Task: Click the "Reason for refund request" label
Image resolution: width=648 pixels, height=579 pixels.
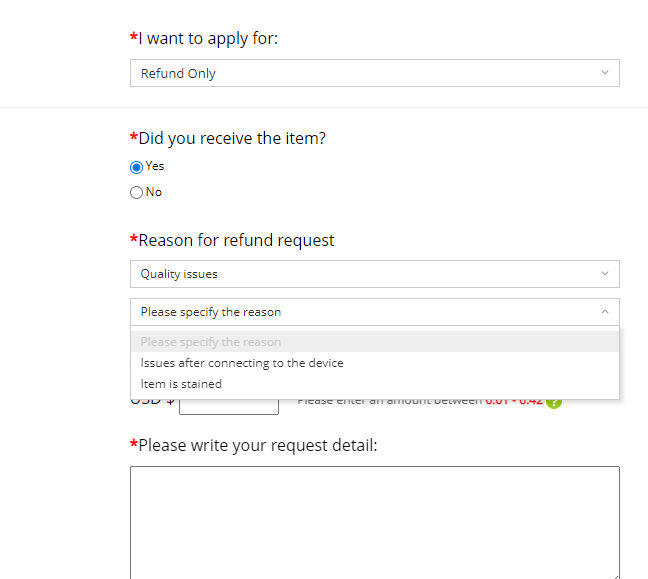Action: coord(236,240)
